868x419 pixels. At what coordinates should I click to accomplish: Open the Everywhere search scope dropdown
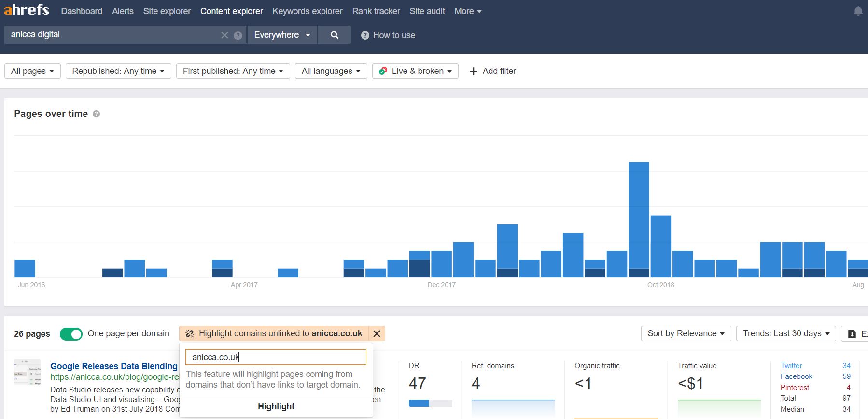coord(282,35)
